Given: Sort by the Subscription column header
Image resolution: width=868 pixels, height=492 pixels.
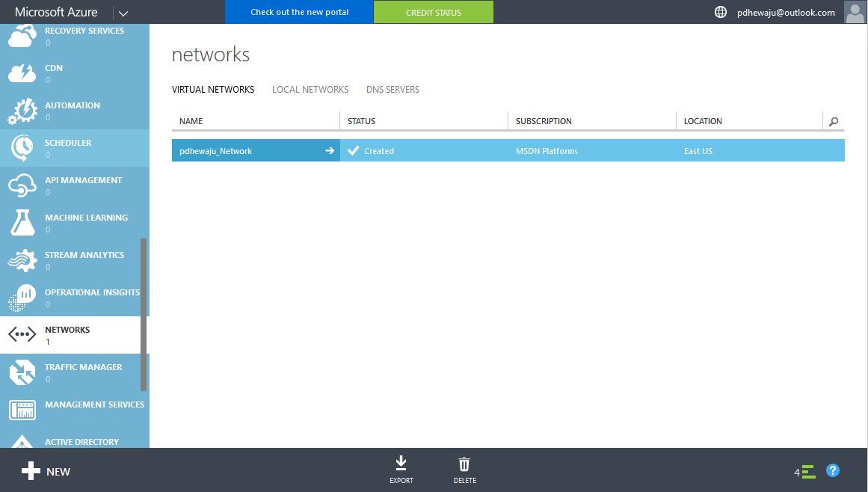Looking at the screenshot, I should [544, 121].
